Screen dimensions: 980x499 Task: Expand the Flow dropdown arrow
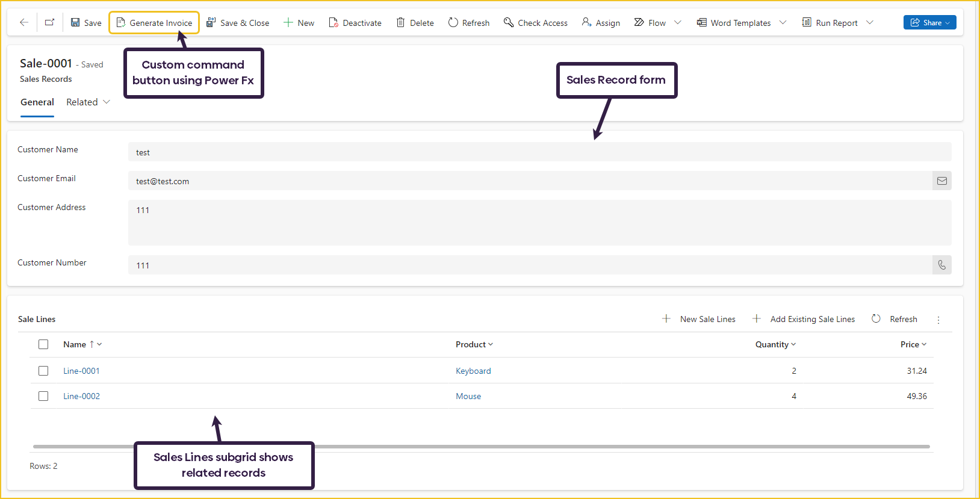click(678, 23)
